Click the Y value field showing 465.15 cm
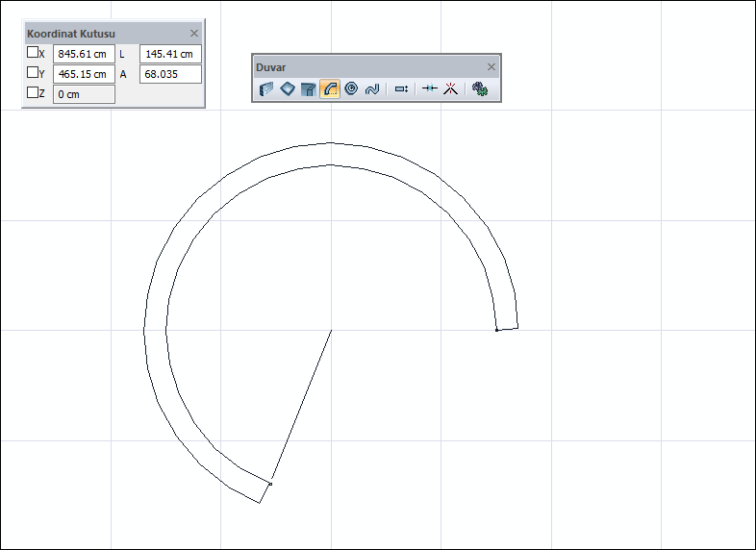 coord(84,74)
